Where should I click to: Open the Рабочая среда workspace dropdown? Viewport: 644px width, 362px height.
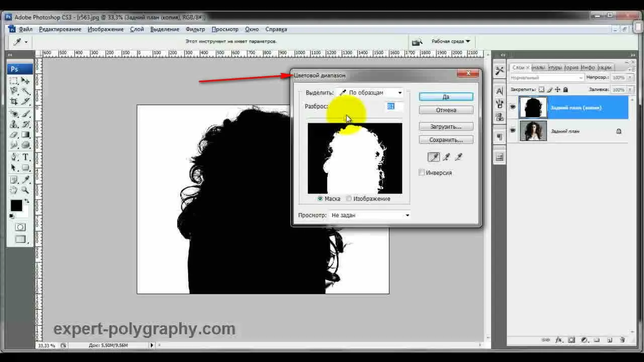[x=451, y=41]
